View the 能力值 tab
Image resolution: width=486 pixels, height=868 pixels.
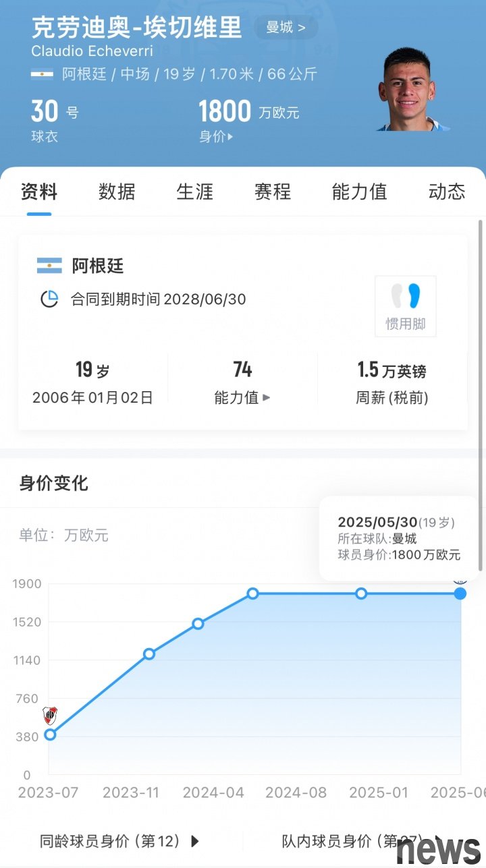pos(360,192)
